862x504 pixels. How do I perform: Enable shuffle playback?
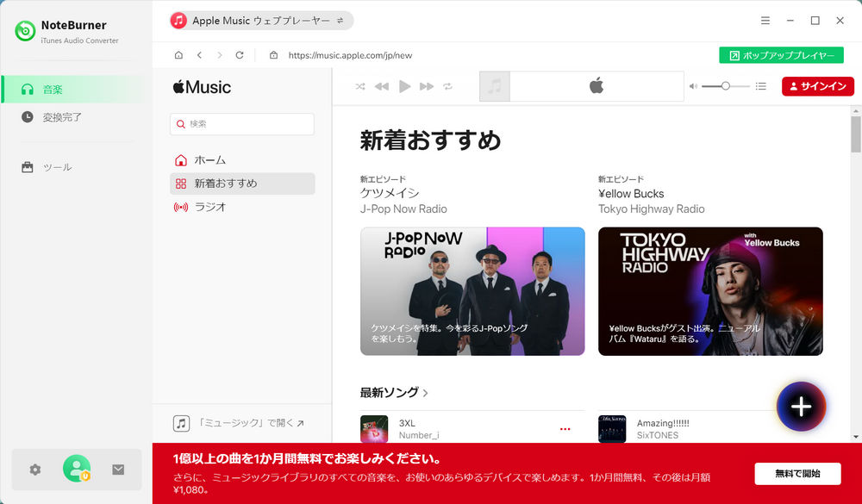[359, 85]
